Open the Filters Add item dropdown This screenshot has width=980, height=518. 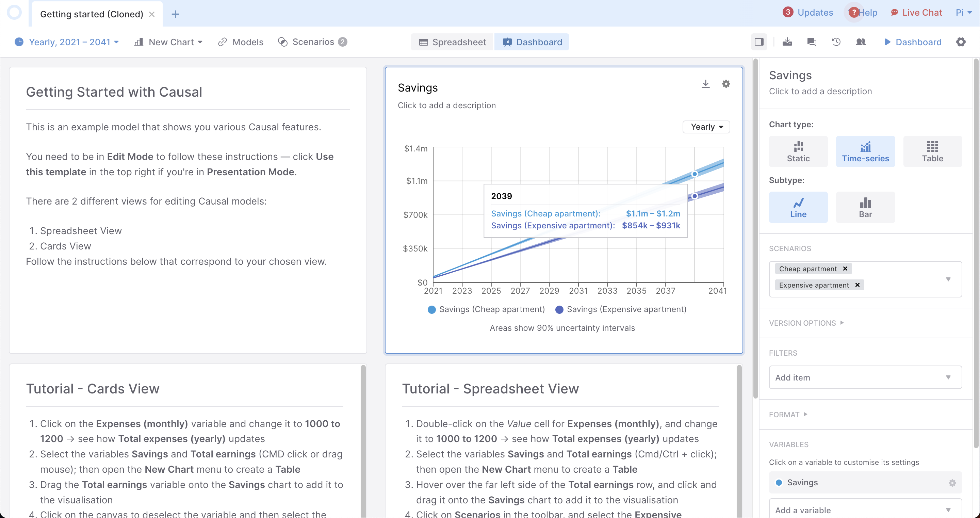tap(865, 377)
